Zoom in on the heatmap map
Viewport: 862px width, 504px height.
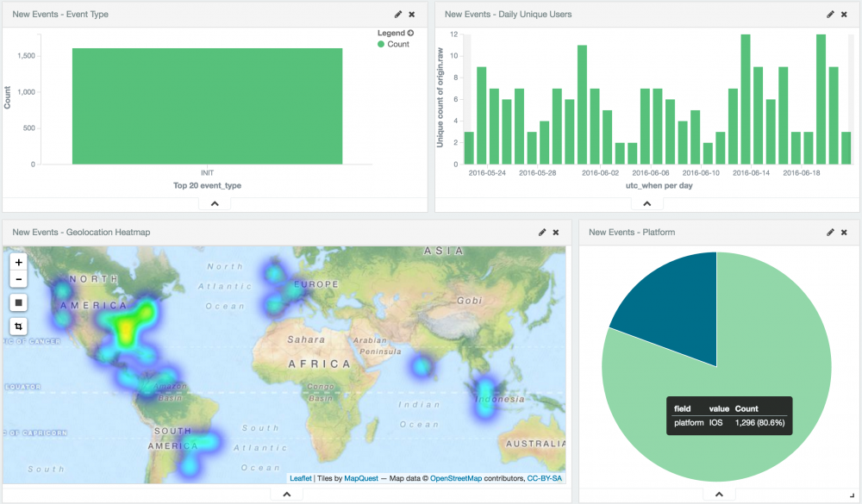tap(19, 262)
